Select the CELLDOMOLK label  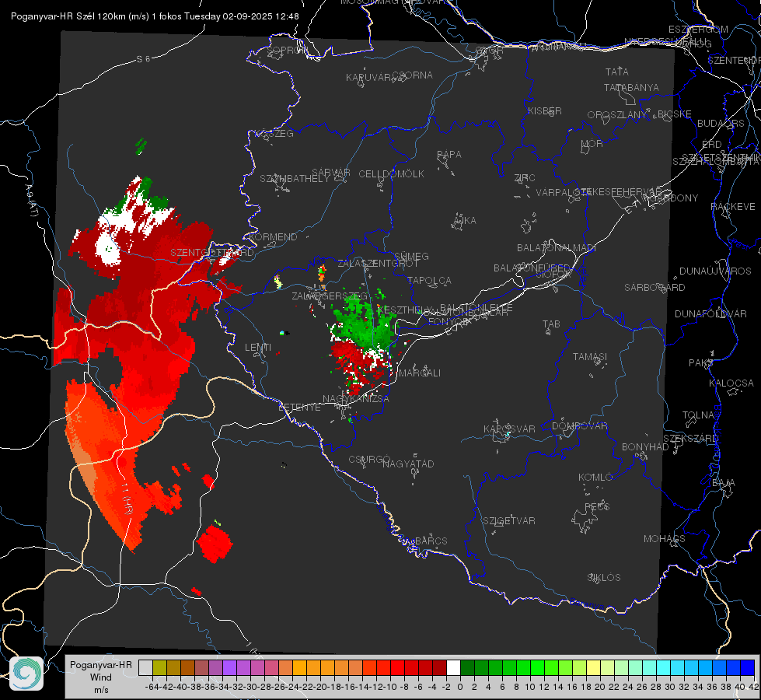pos(392,174)
